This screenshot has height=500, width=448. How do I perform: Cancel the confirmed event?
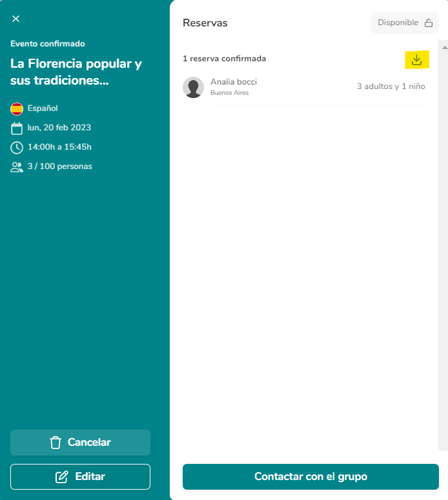pos(80,443)
